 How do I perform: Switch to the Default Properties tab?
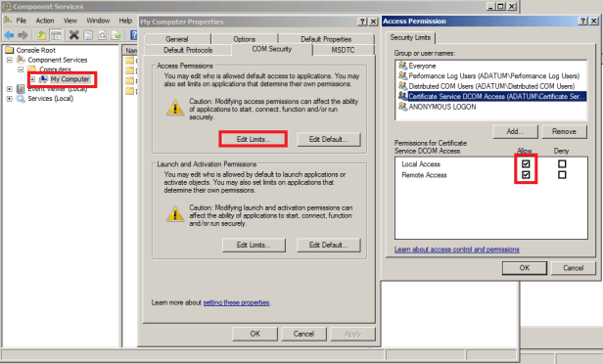(326, 39)
